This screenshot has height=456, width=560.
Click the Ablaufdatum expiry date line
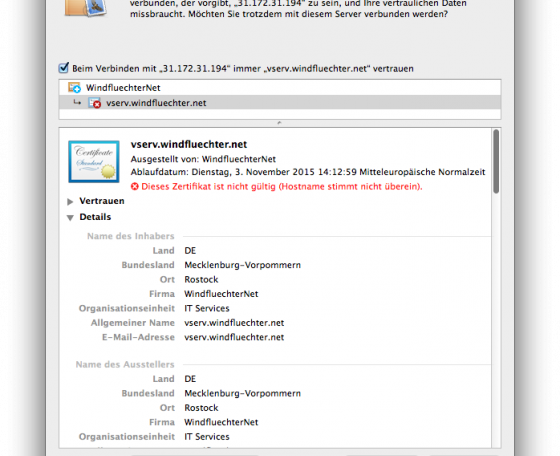[x=308, y=172]
